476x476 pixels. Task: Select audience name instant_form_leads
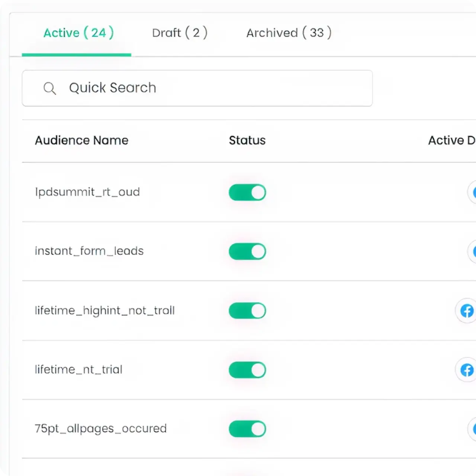click(x=89, y=251)
